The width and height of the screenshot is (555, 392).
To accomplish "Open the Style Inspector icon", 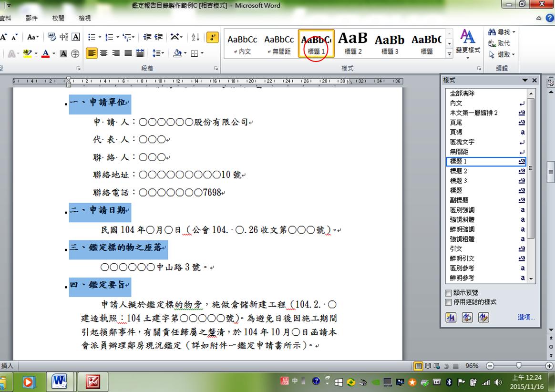I will [467, 318].
